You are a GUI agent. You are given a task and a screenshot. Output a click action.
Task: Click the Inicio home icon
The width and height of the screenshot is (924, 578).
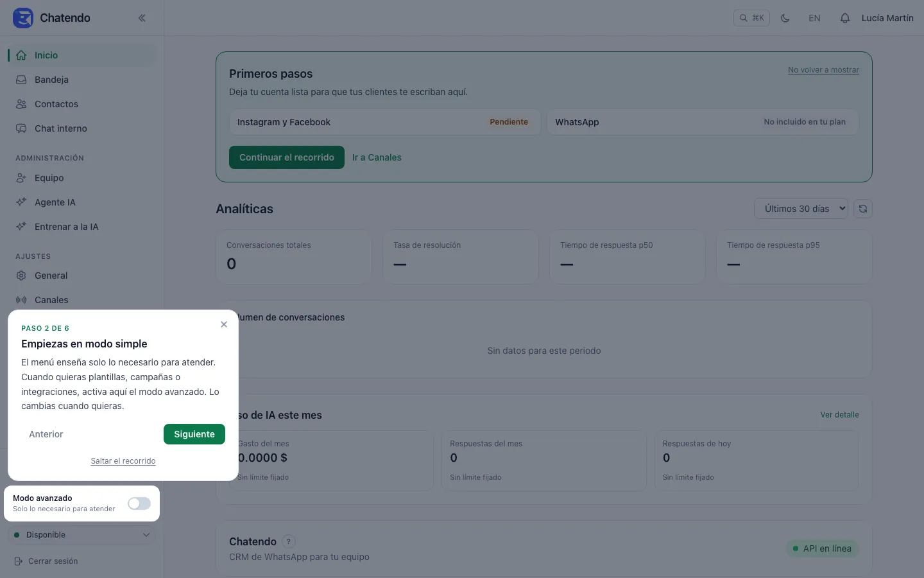(x=21, y=55)
